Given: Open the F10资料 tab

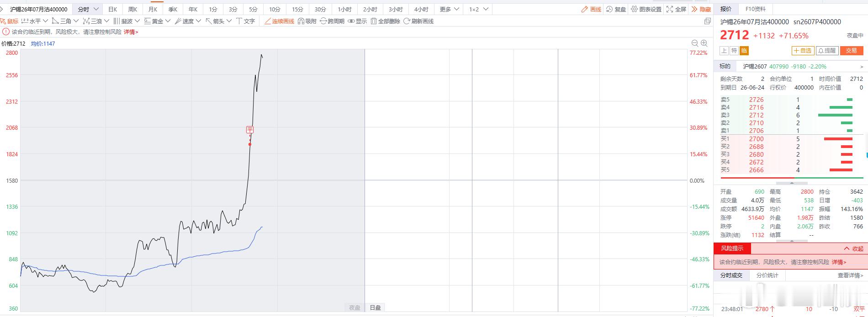Looking at the screenshot, I should coord(755,9).
